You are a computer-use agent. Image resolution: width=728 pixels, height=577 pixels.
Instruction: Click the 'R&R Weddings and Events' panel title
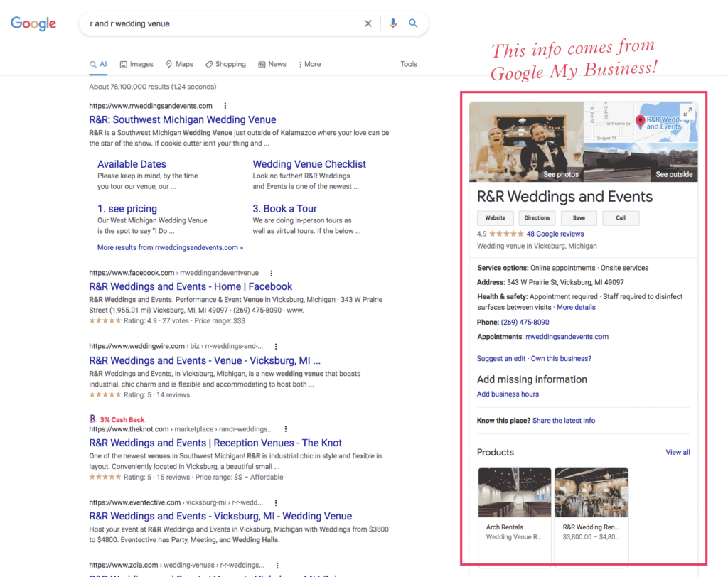[564, 197]
